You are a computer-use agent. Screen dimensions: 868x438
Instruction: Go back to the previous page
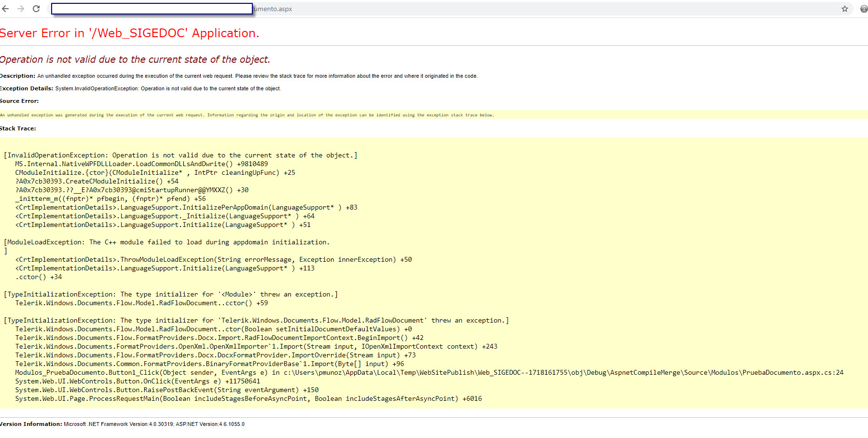point(6,9)
